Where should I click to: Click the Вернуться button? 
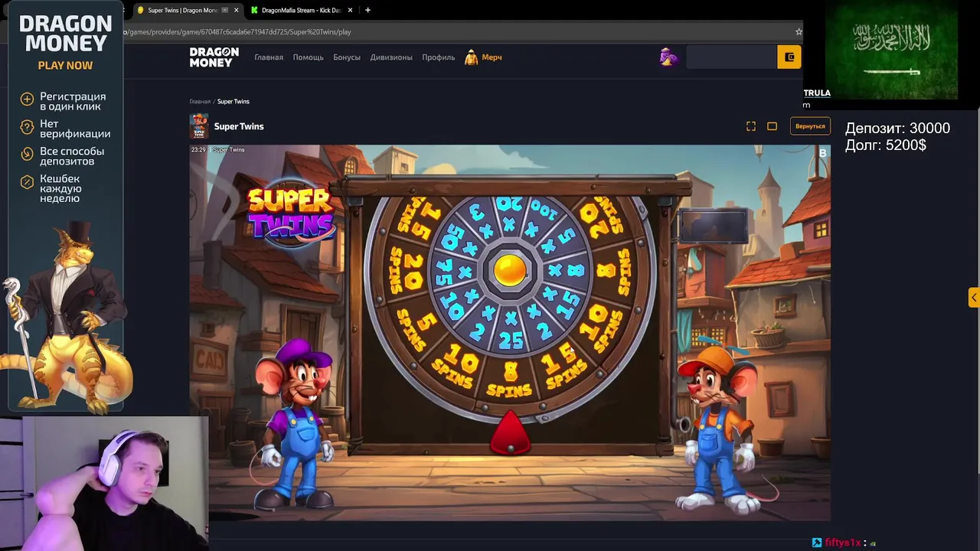tap(810, 126)
